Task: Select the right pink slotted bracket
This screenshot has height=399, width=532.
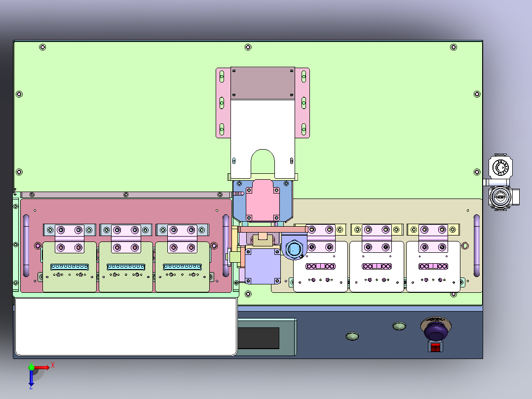Action: [303, 103]
